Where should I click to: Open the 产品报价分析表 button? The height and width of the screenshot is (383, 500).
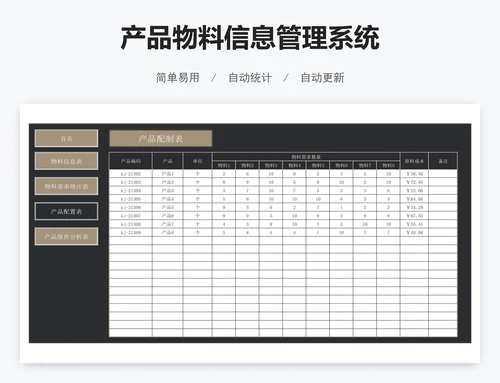(x=66, y=237)
